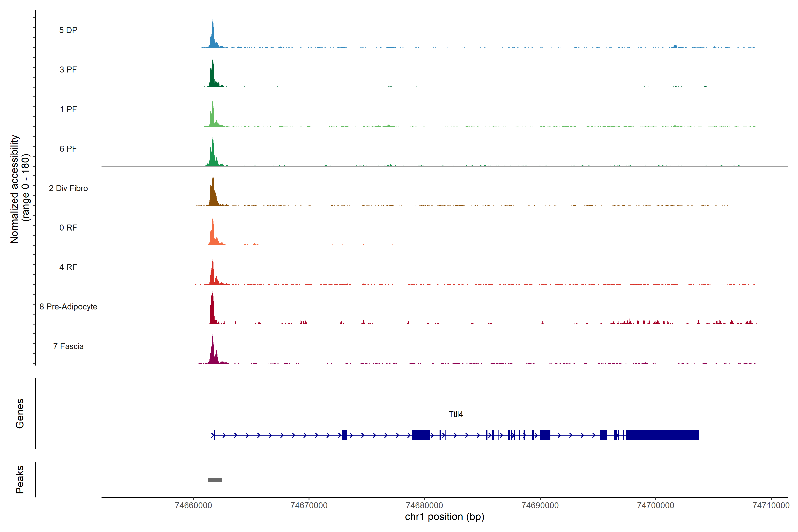Viewport: 798px width, 532px height.
Task: Click the Ttll4 gene name label
Action: click(456, 414)
